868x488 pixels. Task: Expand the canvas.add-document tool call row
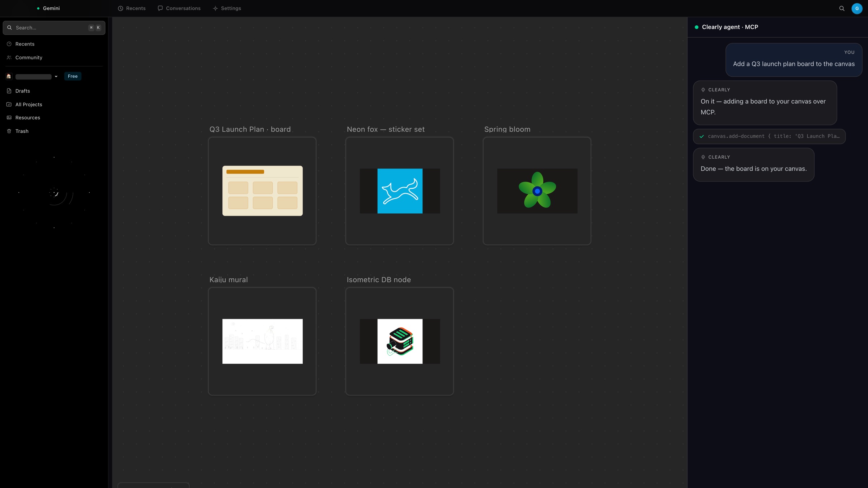click(x=769, y=136)
